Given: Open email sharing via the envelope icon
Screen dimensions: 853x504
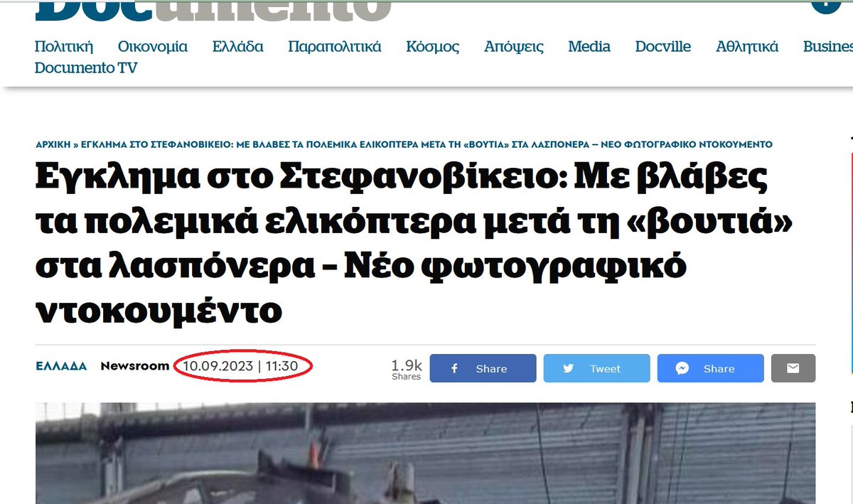Looking at the screenshot, I should click(x=793, y=368).
